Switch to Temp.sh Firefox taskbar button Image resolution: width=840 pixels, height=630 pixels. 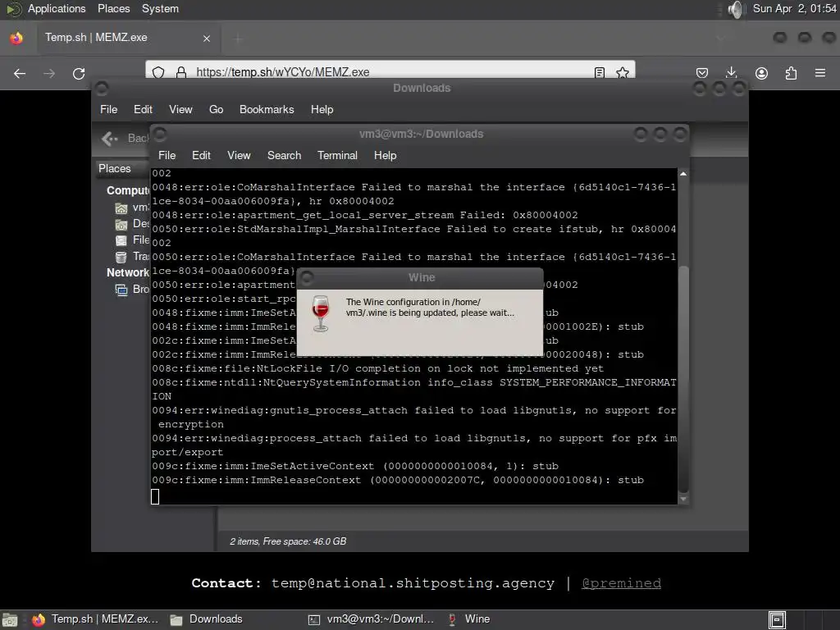tap(95, 619)
